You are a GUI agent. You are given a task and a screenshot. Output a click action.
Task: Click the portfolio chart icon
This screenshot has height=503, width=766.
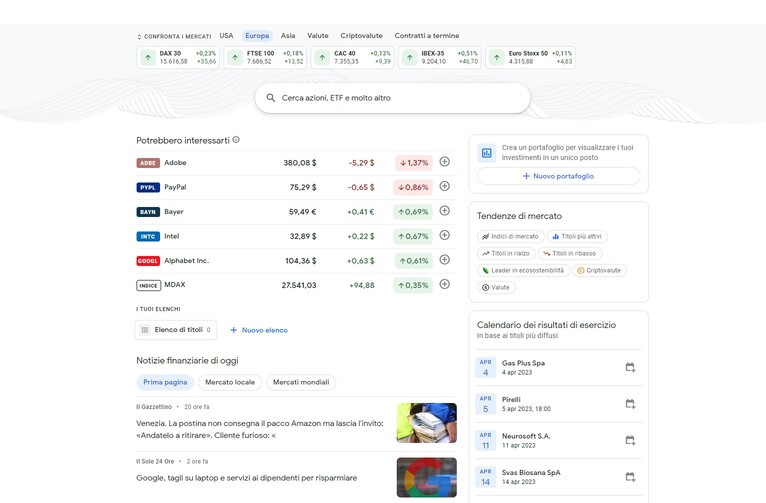tap(487, 153)
